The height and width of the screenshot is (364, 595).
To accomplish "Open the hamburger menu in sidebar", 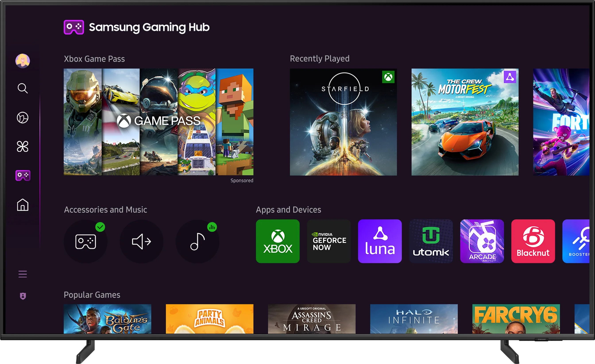I will (x=23, y=274).
